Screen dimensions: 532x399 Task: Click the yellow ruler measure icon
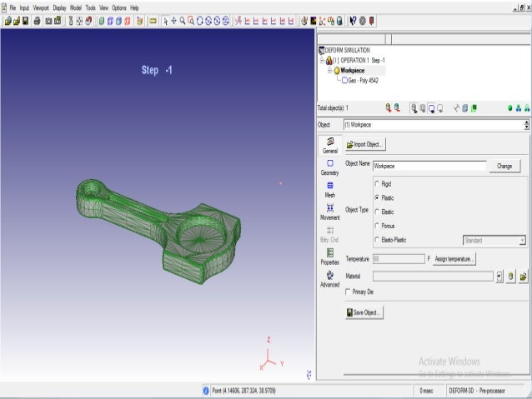(153, 21)
